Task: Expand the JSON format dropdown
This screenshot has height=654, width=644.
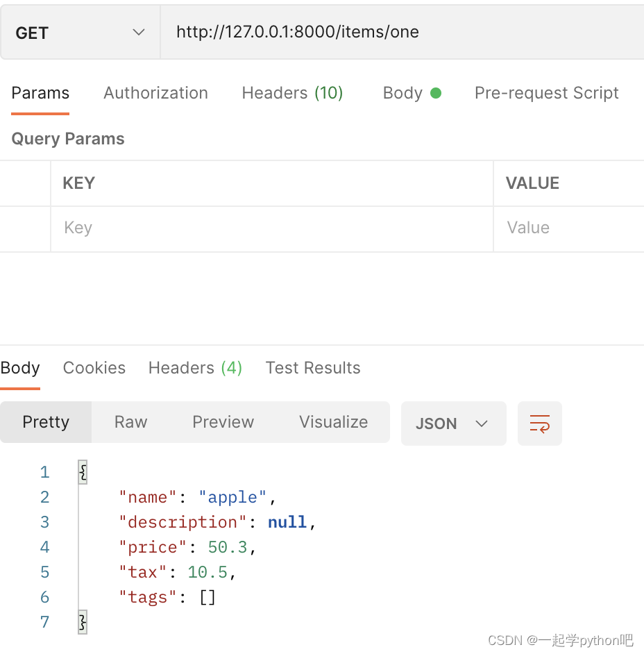Action: pyautogui.click(x=452, y=424)
